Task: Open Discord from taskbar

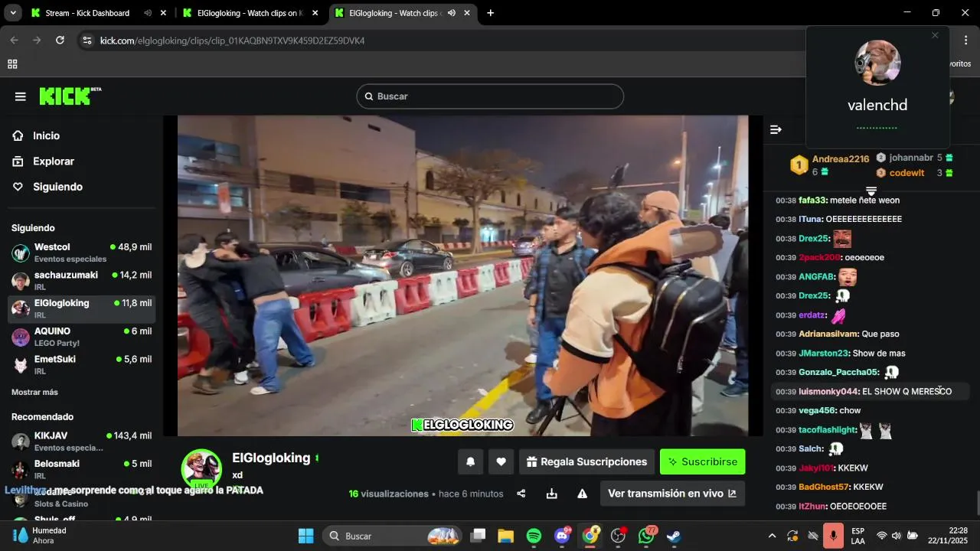Action: click(x=562, y=536)
